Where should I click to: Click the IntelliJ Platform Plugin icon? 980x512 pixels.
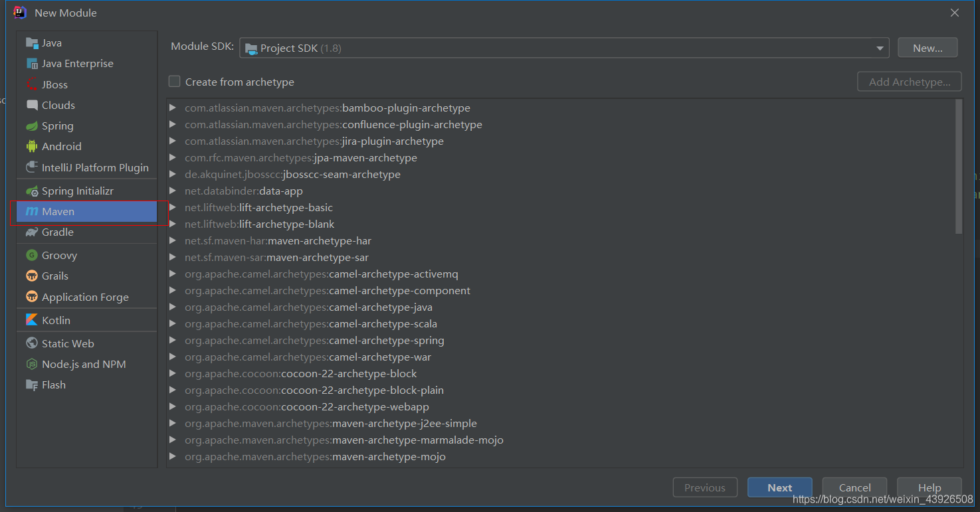[x=32, y=167]
